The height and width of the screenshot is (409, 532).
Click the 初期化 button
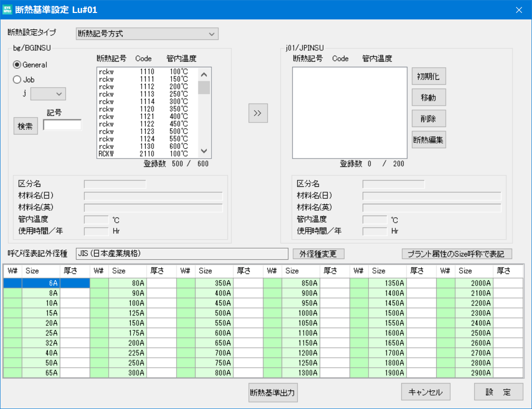point(428,76)
